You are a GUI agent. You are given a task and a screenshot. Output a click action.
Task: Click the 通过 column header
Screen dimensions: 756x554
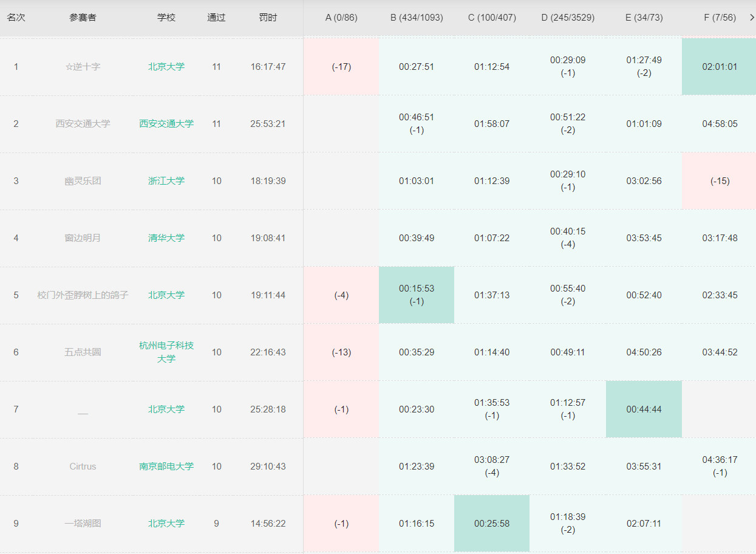pyautogui.click(x=216, y=18)
